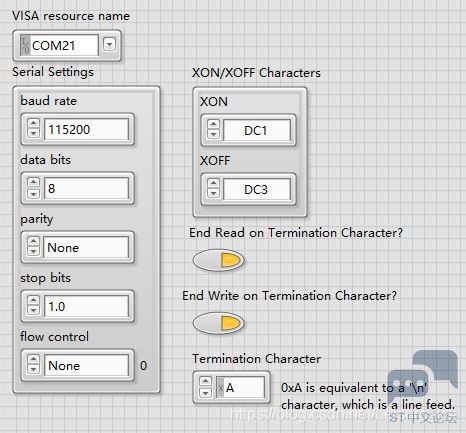Step parity setting up
This screenshot has width=466, height=433.
click(x=33, y=241)
